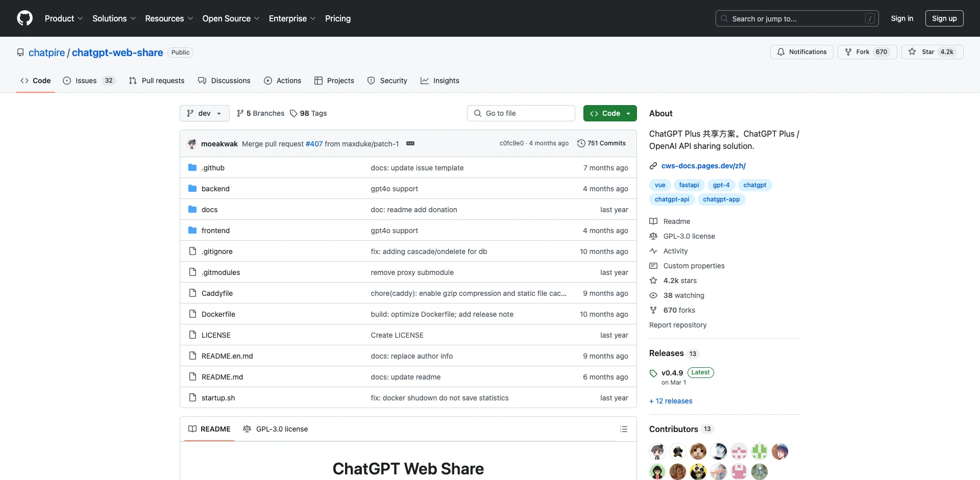980x480 pixels.
Task: Select the README tab in file viewer
Action: (x=209, y=429)
